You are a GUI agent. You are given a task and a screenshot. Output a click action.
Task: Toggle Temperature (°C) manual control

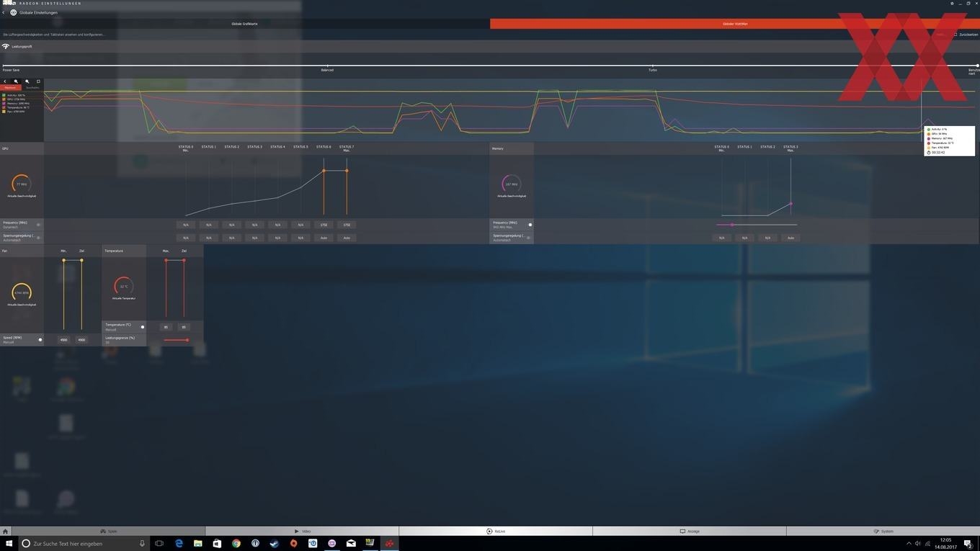142,327
